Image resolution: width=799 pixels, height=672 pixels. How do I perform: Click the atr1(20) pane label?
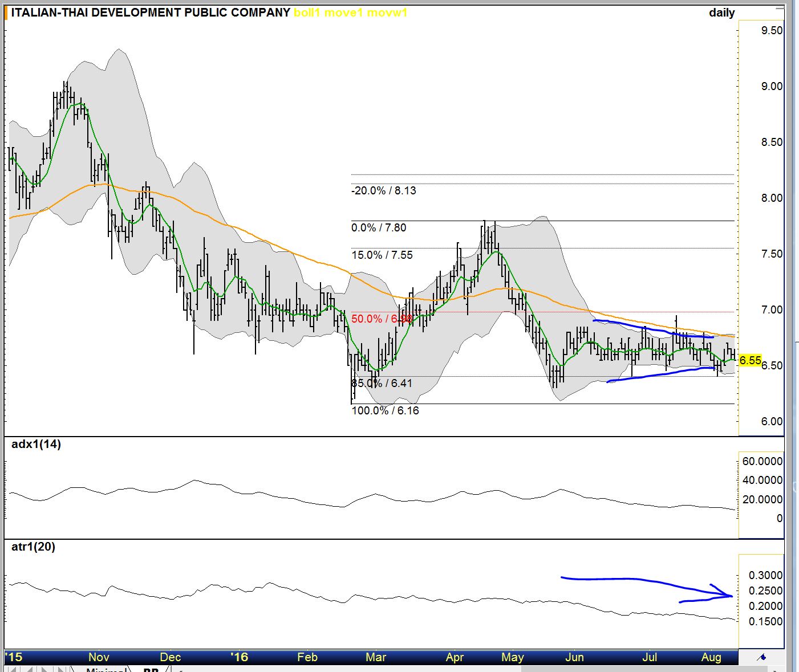[x=33, y=547]
